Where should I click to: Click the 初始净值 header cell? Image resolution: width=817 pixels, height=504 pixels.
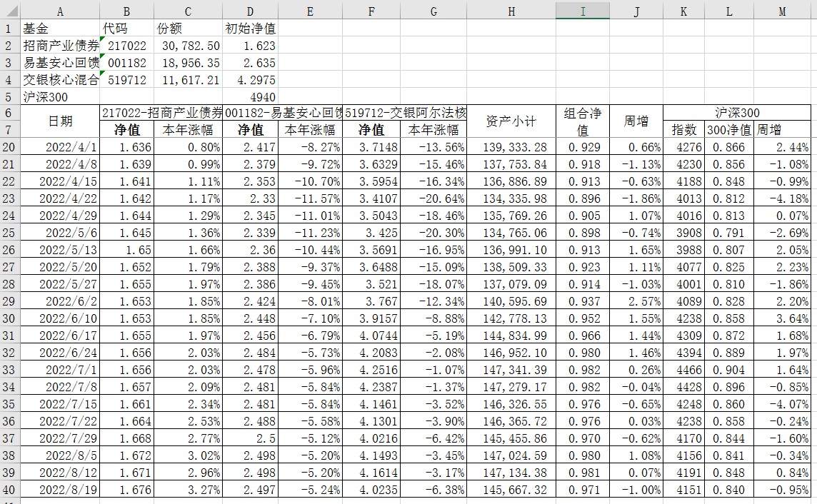point(250,29)
